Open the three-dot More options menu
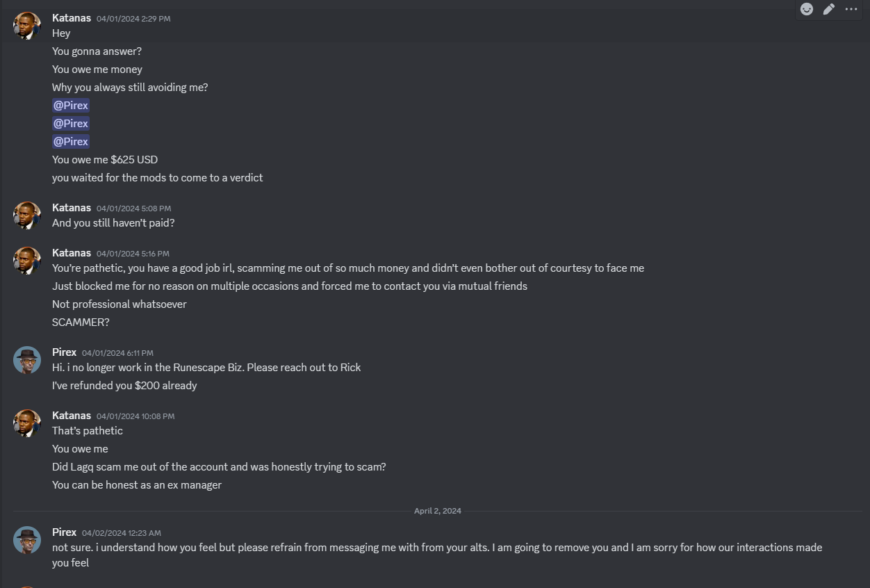This screenshot has height=588, width=870. (851, 9)
